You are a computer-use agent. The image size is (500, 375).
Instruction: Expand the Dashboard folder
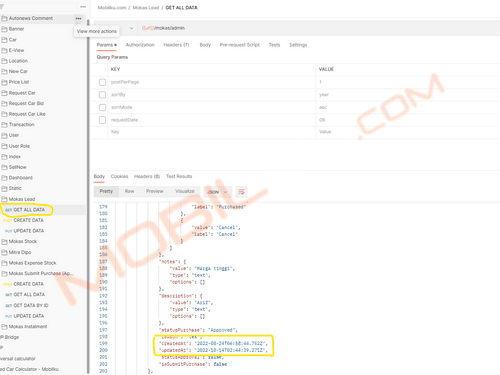(x=17, y=178)
